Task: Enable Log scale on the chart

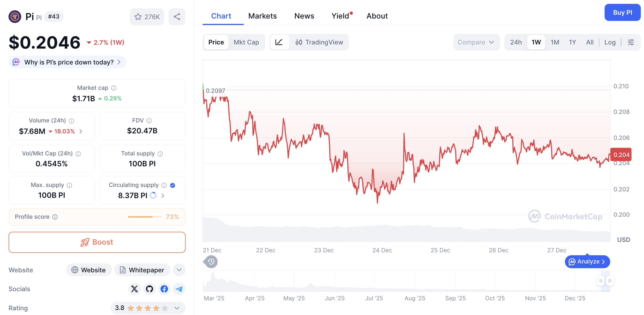Action: (610, 42)
